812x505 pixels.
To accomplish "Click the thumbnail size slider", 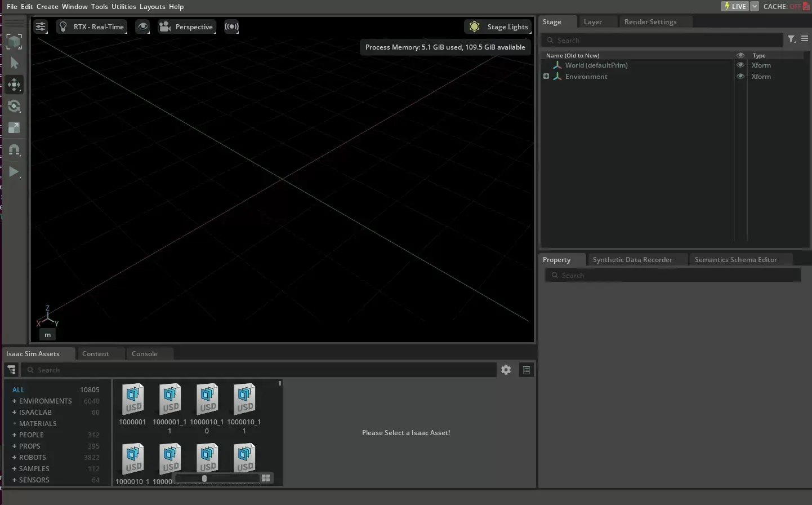I will tap(204, 479).
